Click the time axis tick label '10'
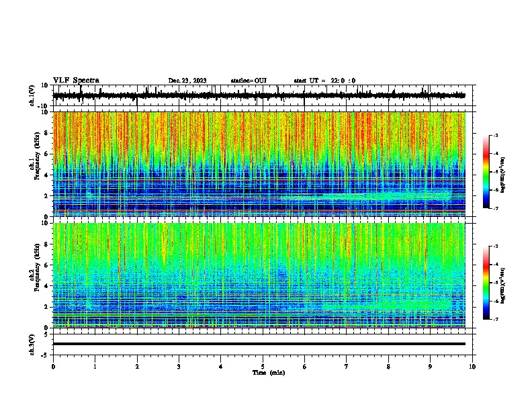This screenshot has height=411, width=532. [x=472, y=367]
